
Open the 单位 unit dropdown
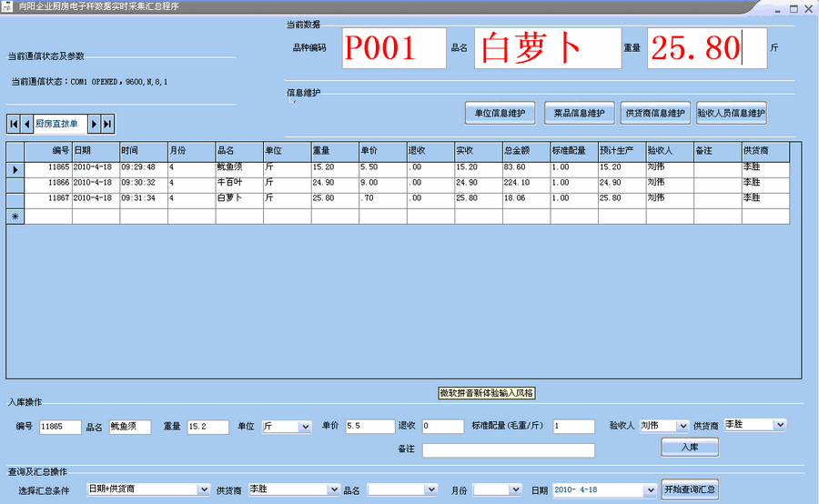click(305, 426)
